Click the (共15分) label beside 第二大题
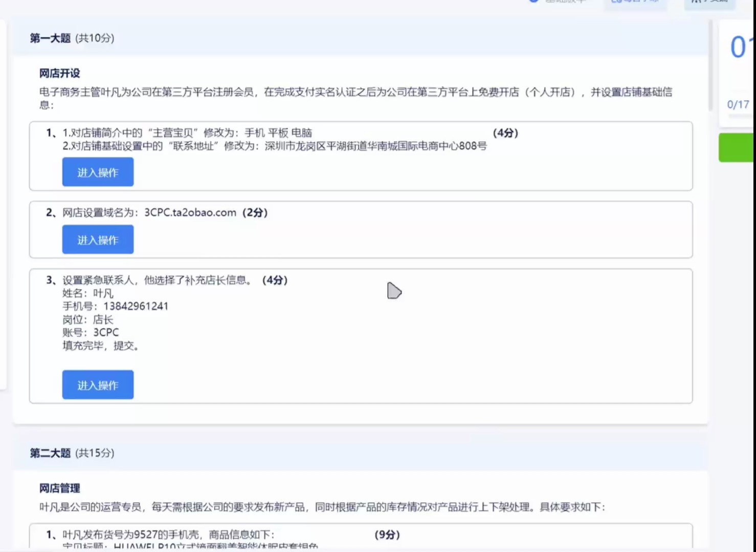 (95, 453)
